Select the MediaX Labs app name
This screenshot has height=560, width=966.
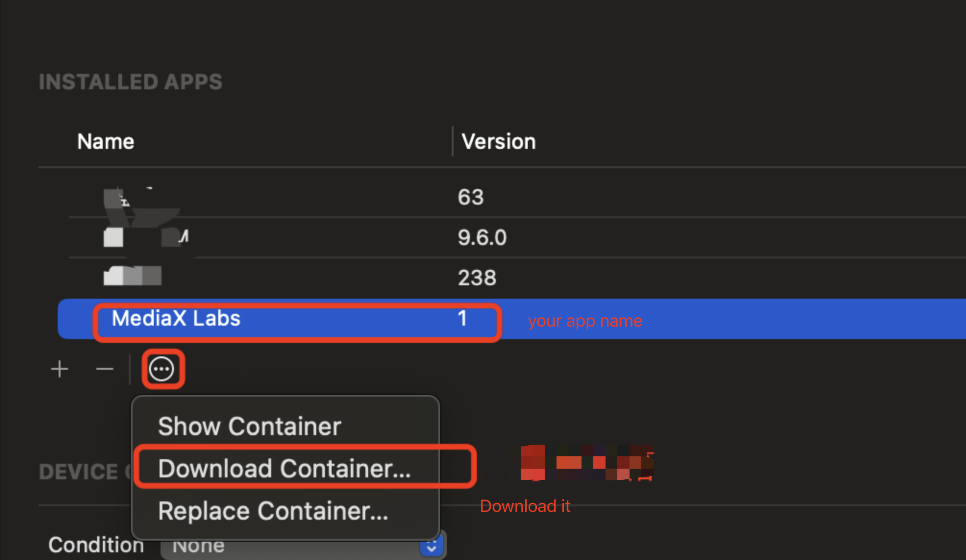[x=176, y=318]
